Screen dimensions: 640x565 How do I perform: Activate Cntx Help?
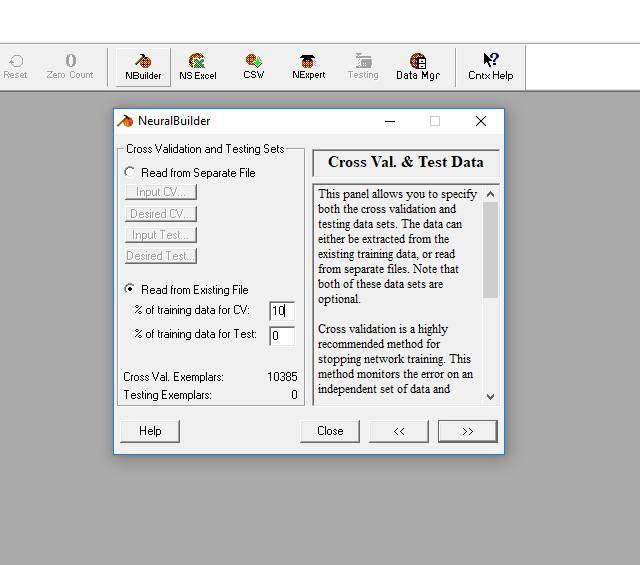[x=491, y=67]
